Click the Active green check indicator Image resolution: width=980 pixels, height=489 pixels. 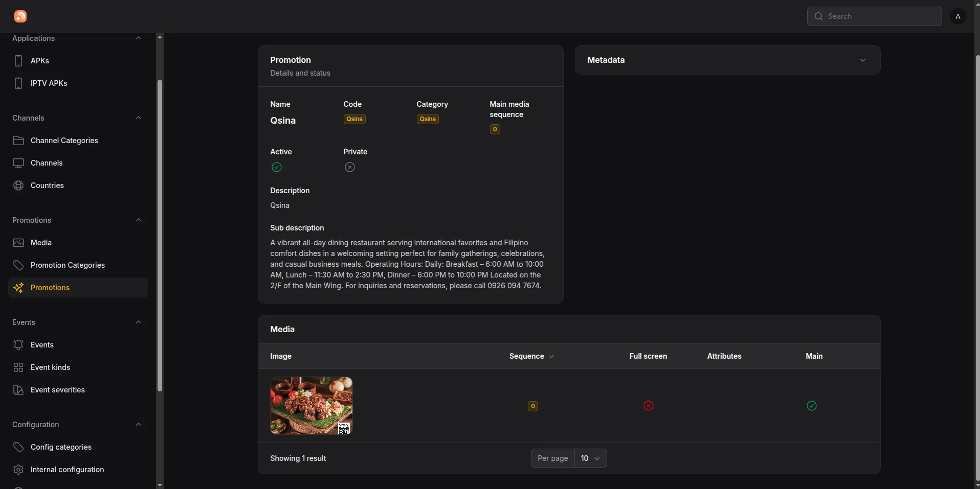(277, 167)
